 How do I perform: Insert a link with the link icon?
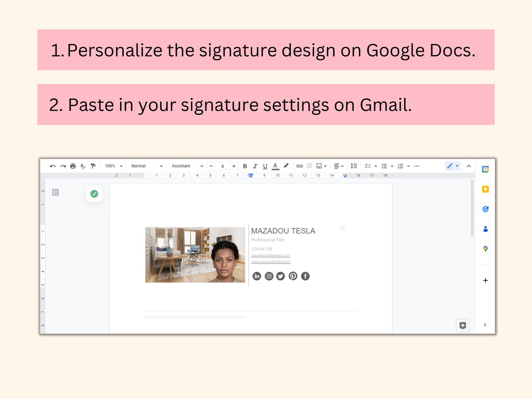point(300,166)
